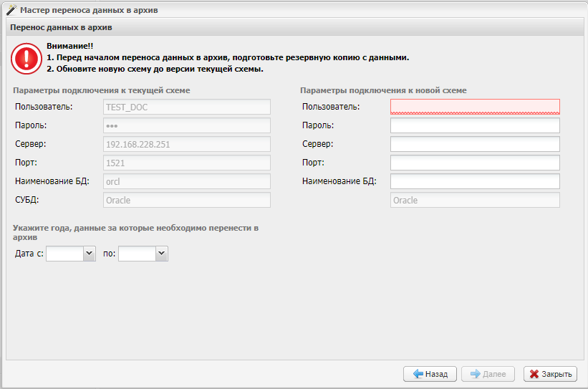Focus the new schema Пользователь field
The width and height of the screenshot is (588, 389).
474,107
